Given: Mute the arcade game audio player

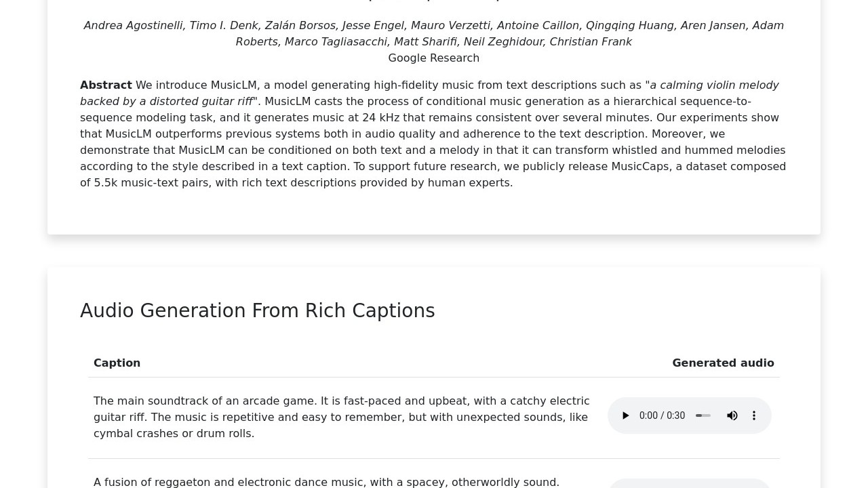Looking at the screenshot, I should [732, 415].
